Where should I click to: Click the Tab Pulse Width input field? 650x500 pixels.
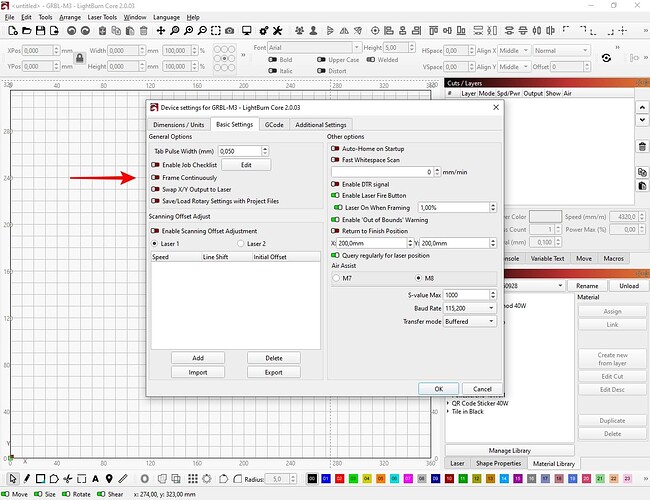click(x=240, y=150)
